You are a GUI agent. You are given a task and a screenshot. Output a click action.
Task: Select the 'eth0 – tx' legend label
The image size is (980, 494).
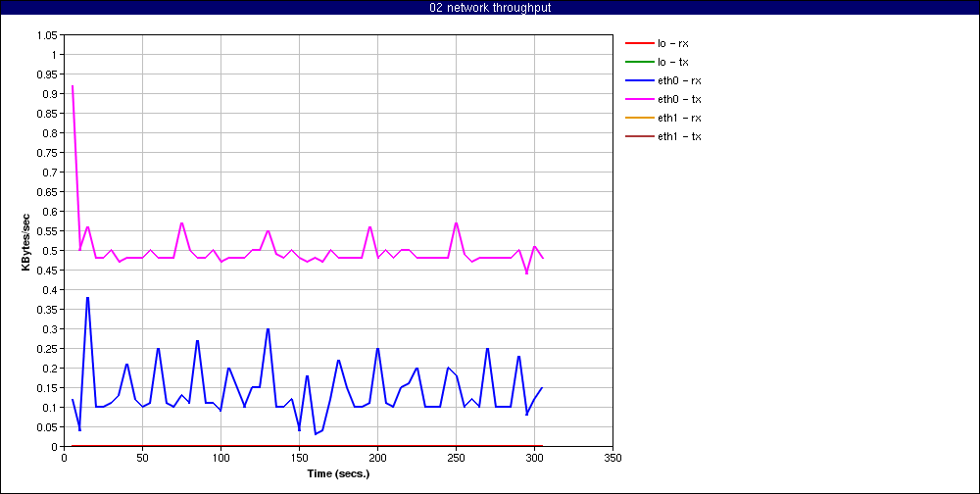[x=678, y=99]
